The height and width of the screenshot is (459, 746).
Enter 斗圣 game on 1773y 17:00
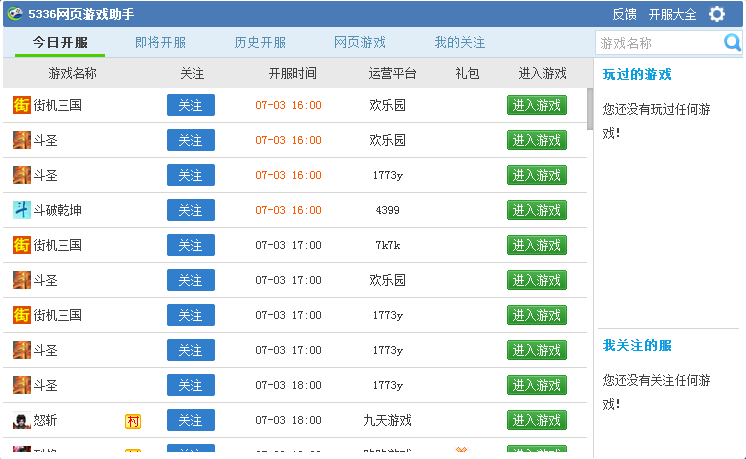coord(537,350)
